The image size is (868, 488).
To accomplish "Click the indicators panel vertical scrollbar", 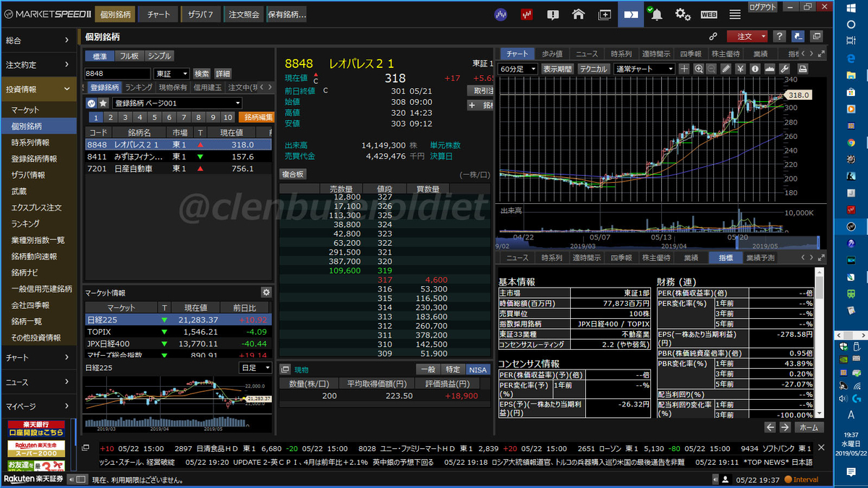I will point(819,342).
